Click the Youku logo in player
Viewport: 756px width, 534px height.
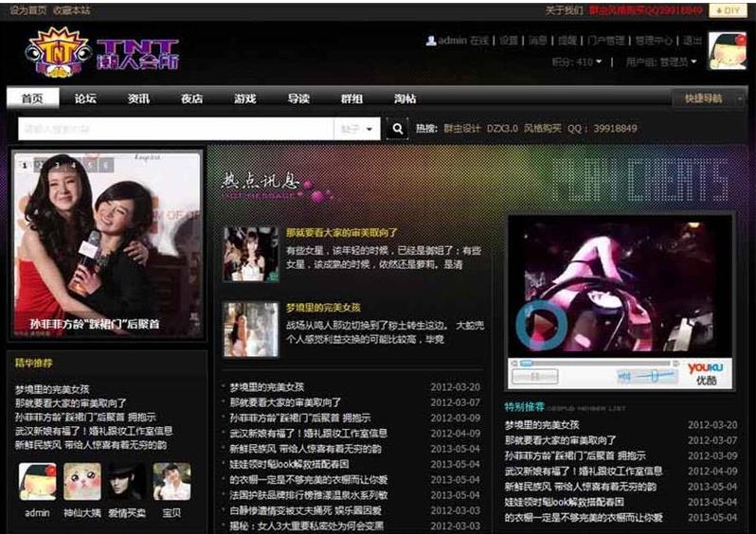tap(705, 372)
